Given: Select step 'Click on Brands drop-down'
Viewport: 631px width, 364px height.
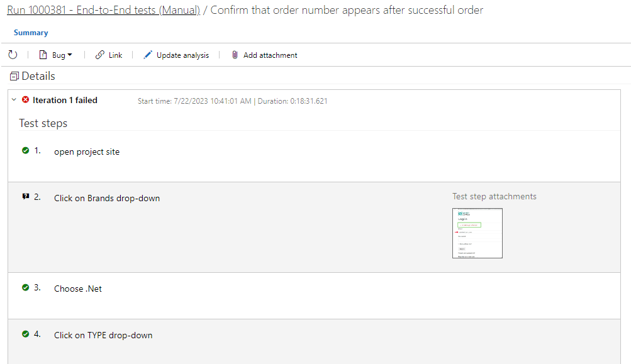Looking at the screenshot, I should coord(107,198).
